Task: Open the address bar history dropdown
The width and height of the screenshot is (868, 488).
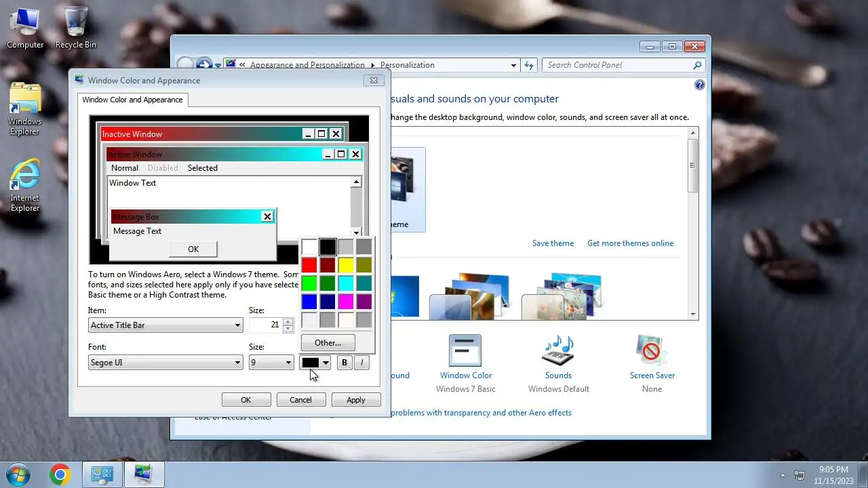Action: [513, 65]
